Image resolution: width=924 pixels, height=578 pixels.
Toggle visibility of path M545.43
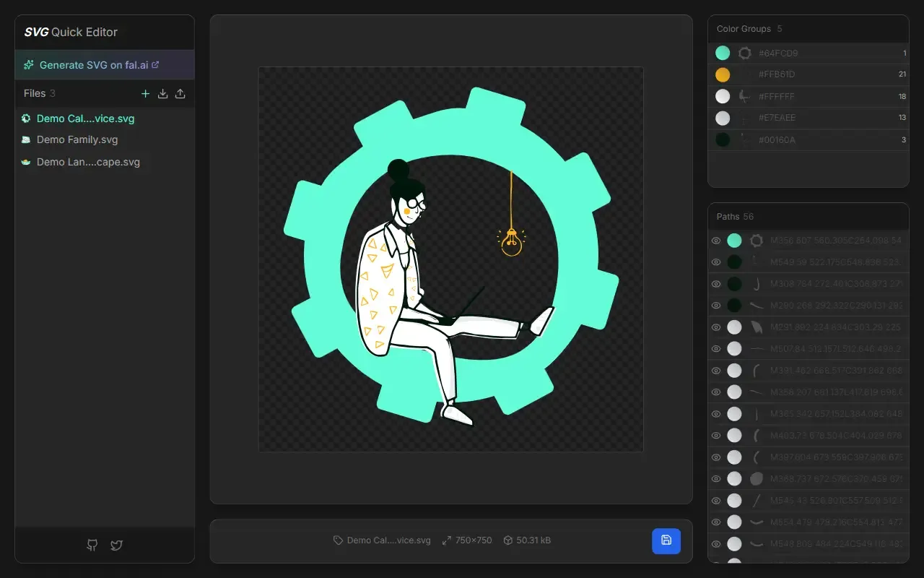[716, 500]
